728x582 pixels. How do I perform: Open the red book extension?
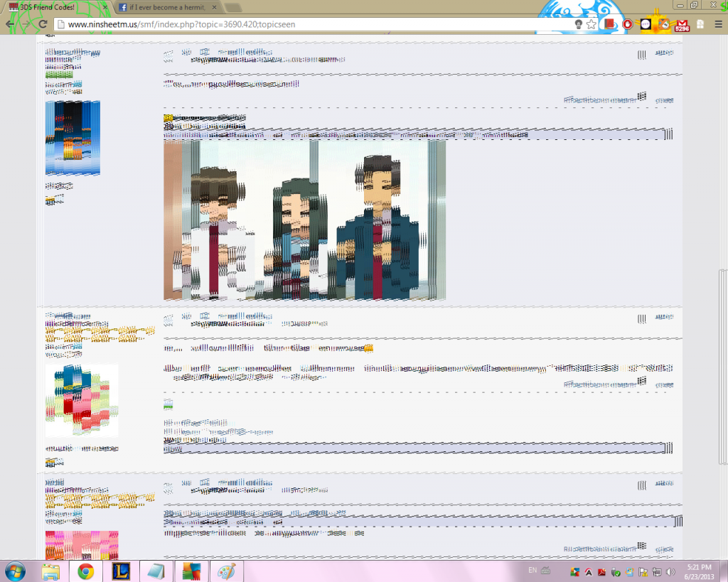click(609, 24)
